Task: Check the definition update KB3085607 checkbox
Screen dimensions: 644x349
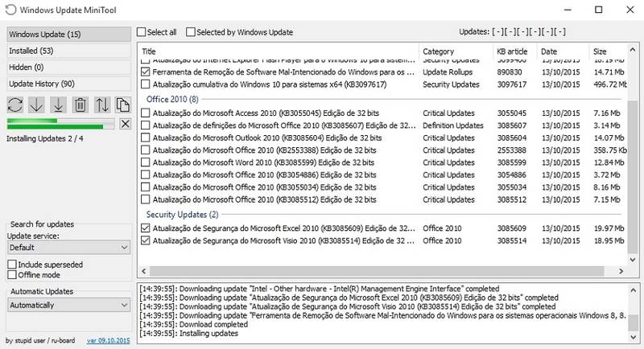Action: coord(145,125)
